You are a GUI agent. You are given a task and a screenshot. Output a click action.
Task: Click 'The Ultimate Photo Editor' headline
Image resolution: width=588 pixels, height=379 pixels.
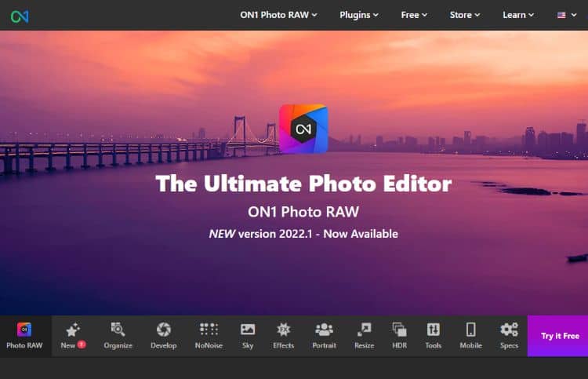pyautogui.click(x=303, y=184)
